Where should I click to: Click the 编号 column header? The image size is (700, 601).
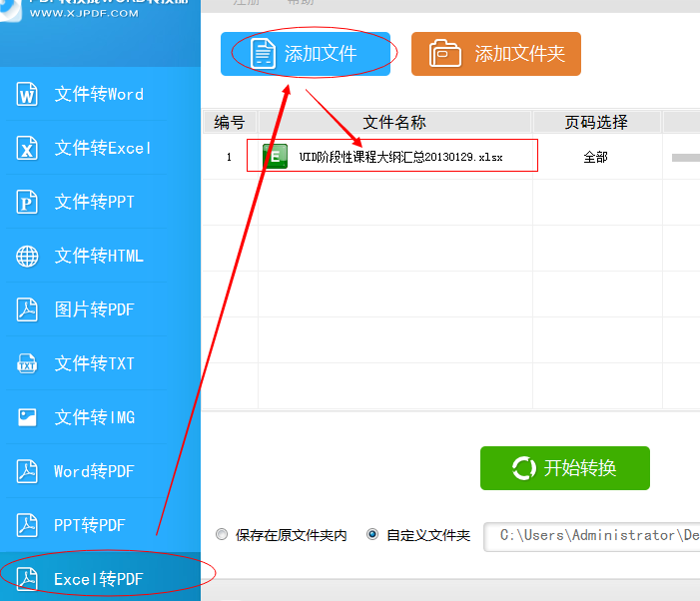[x=230, y=122]
